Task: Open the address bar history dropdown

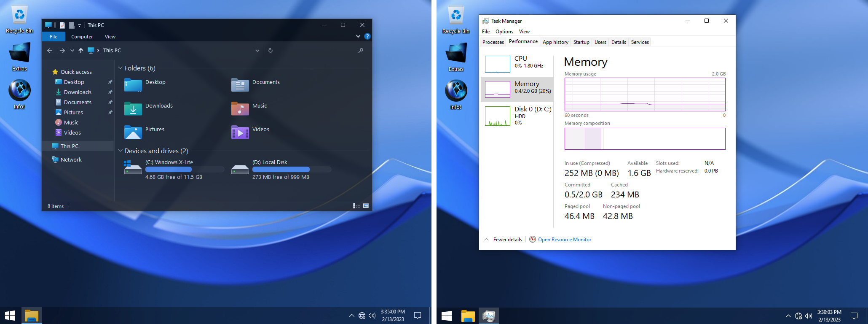Action: pos(257,51)
